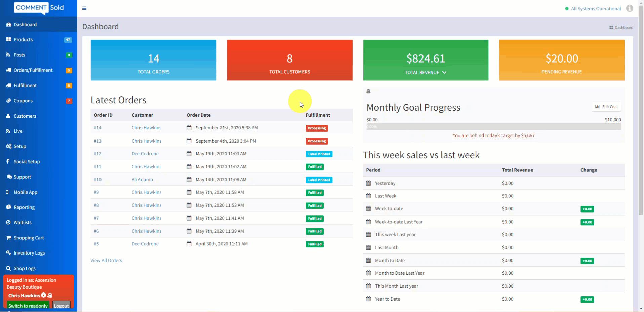Click the Waitlists clock icon in sidebar
The height and width of the screenshot is (312, 644).
8,222
